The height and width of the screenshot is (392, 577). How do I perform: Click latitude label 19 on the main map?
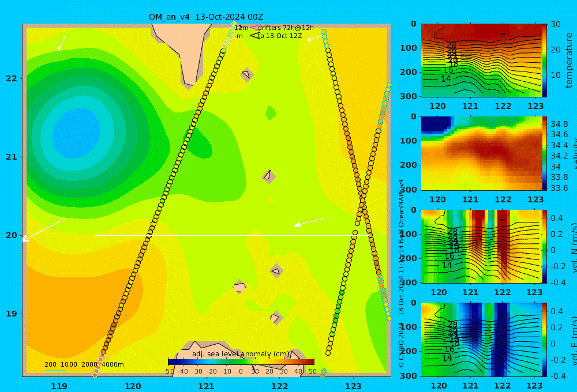tap(12, 314)
